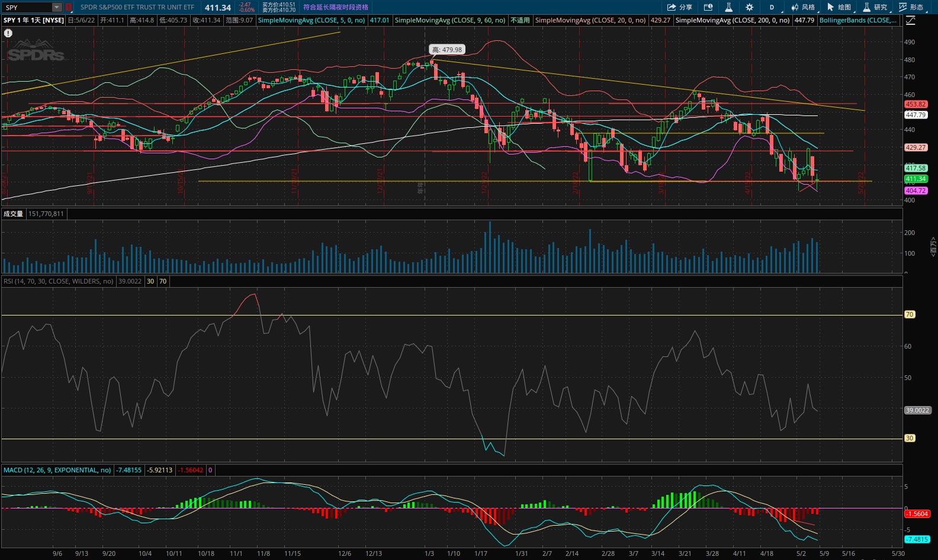Screen dimensions: 938x560
Task: Click the 429.27 price axis label
Action: (915, 147)
